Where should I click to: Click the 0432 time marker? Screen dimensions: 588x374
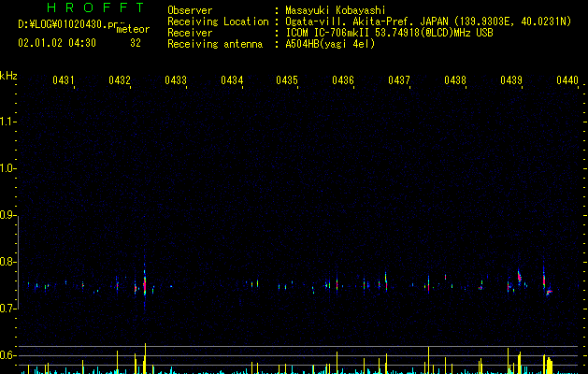click(x=120, y=80)
